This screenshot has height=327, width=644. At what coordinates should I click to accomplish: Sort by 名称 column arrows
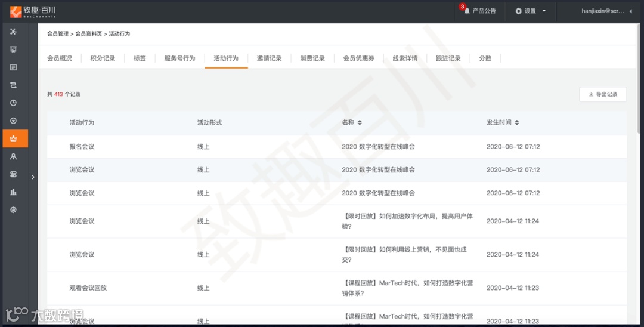360,122
